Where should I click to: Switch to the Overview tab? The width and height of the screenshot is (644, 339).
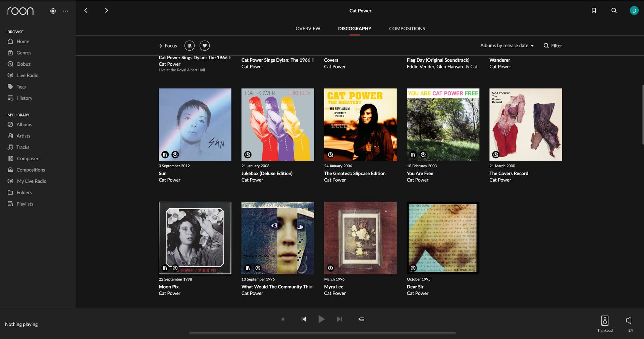pyautogui.click(x=308, y=29)
